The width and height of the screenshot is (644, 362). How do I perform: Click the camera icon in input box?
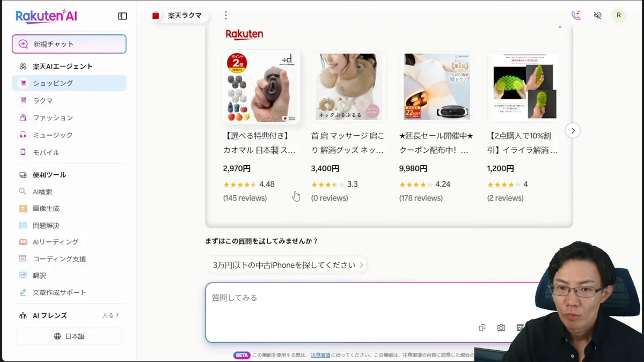click(501, 328)
